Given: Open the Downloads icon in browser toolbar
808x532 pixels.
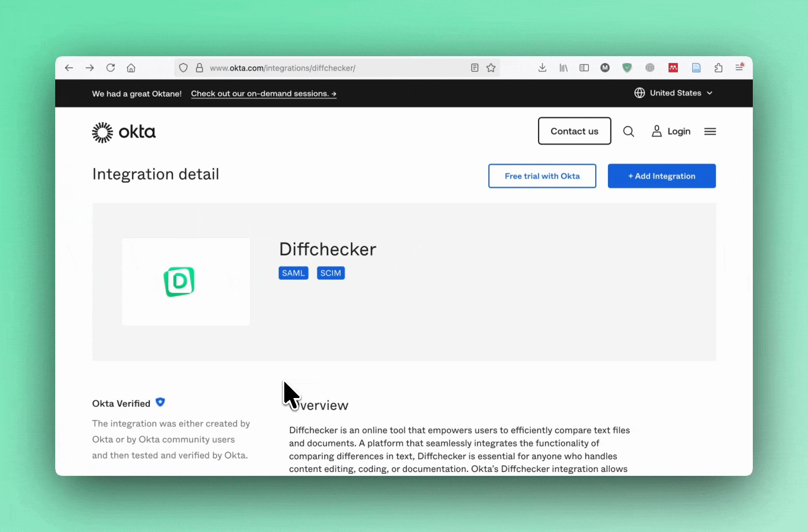Looking at the screenshot, I should [x=542, y=67].
